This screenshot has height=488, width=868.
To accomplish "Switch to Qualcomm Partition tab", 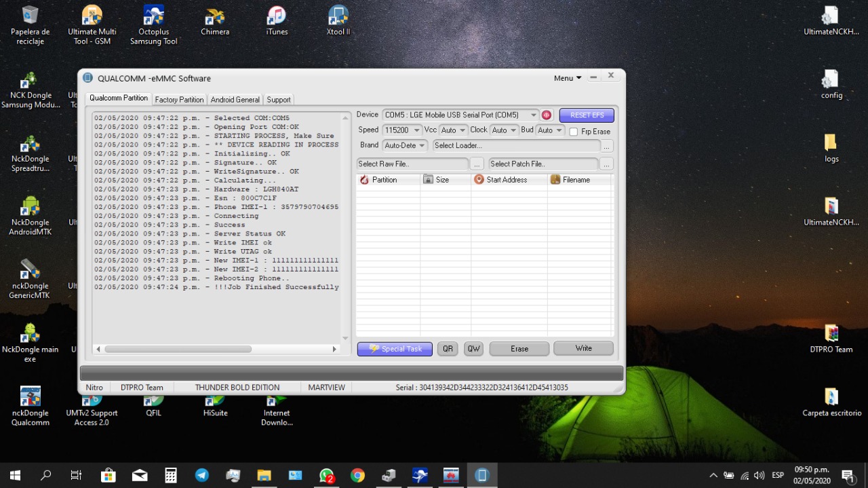I will 119,98.
